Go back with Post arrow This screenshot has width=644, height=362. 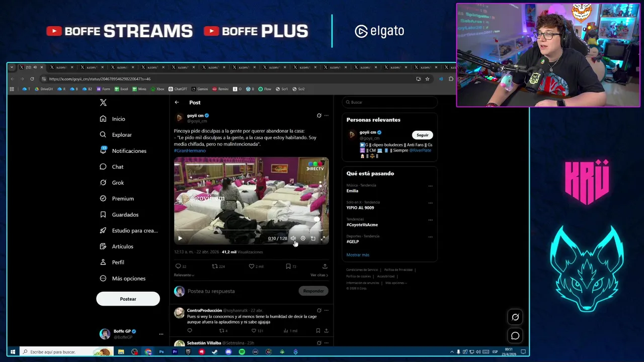pos(177,103)
